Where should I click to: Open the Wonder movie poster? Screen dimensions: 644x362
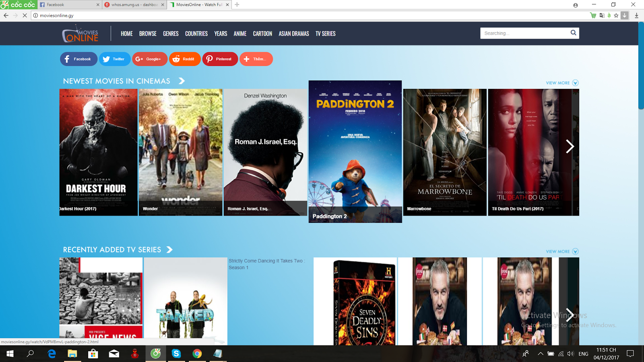(180, 152)
